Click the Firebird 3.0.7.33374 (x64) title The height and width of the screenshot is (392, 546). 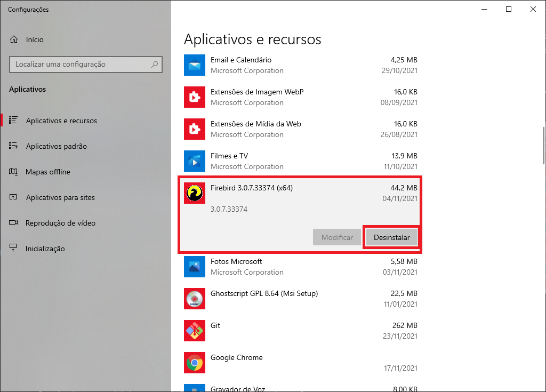click(252, 188)
